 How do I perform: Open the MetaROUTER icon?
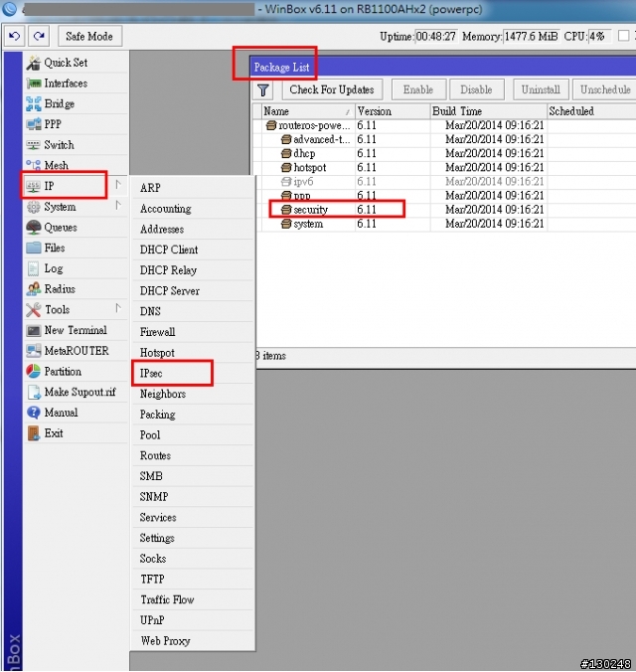tap(34, 351)
